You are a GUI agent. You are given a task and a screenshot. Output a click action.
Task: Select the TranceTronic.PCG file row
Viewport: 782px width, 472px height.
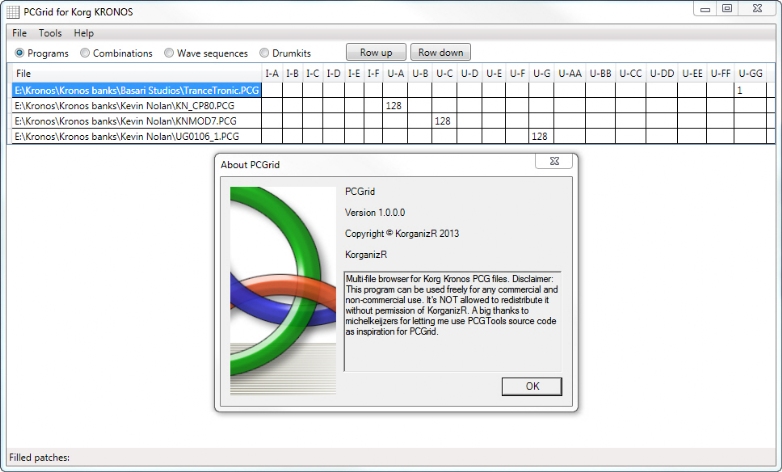(x=135, y=90)
